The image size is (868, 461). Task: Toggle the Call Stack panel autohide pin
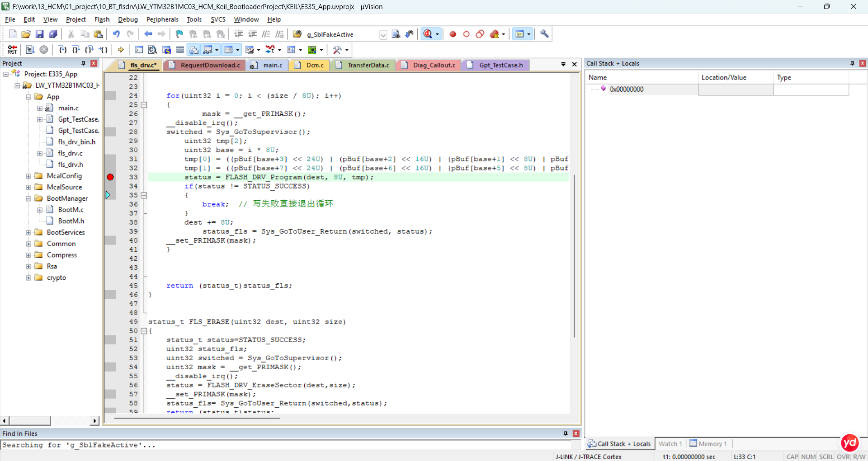coord(852,63)
